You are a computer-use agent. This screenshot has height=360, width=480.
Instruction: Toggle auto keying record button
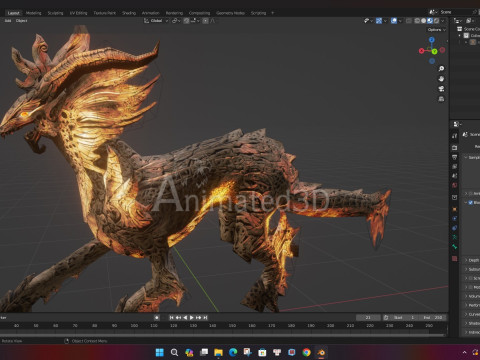click(x=157, y=318)
